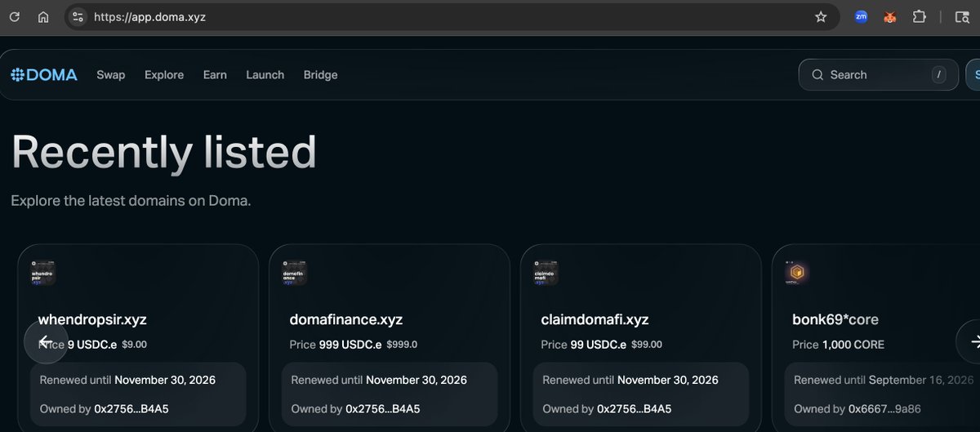
Task: Click the Recently listed heading
Action: [x=163, y=151]
